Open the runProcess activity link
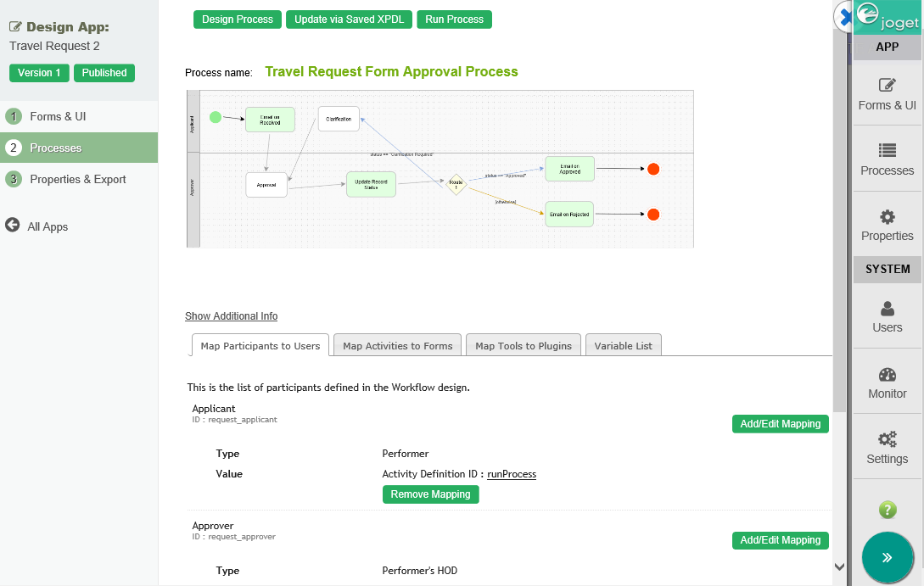 (x=511, y=474)
